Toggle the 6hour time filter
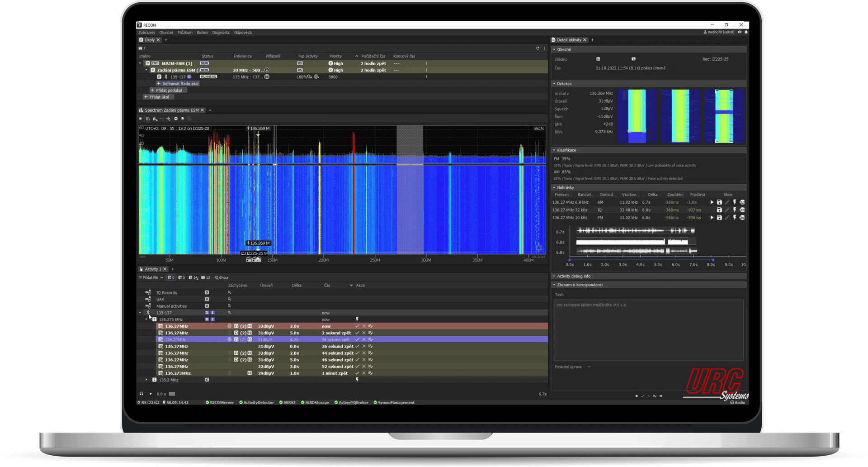This screenshot has width=868, height=467. click(222, 277)
